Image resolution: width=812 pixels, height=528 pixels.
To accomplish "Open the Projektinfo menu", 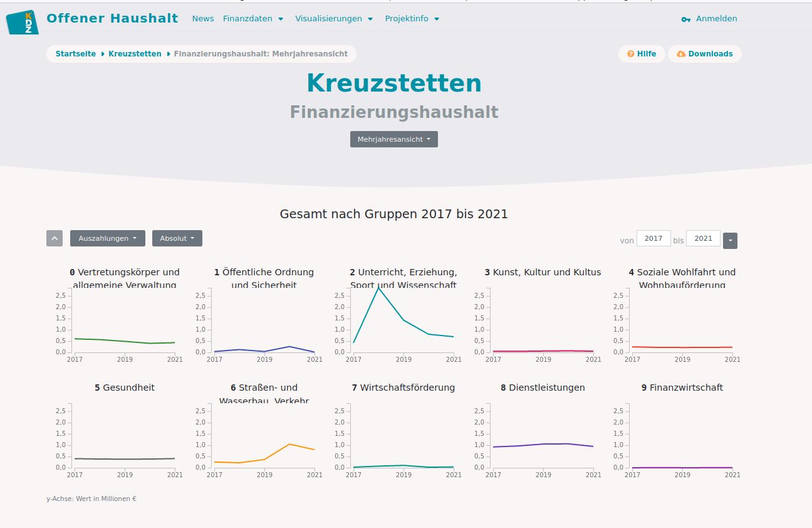I will (x=412, y=19).
